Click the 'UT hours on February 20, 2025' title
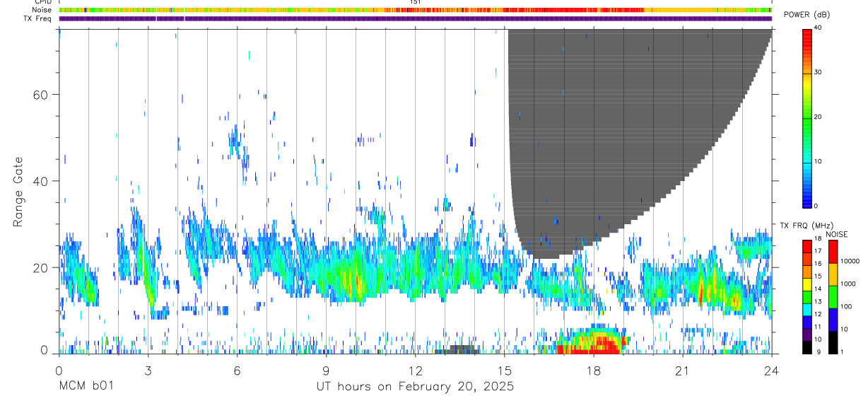The height and width of the screenshot is (401, 868). pyautogui.click(x=414, y=387)
